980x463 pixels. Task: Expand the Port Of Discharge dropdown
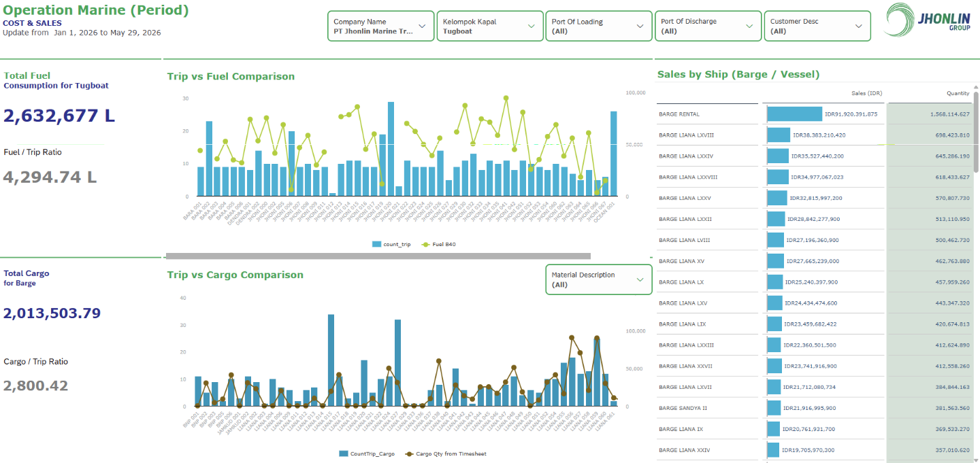708,26
